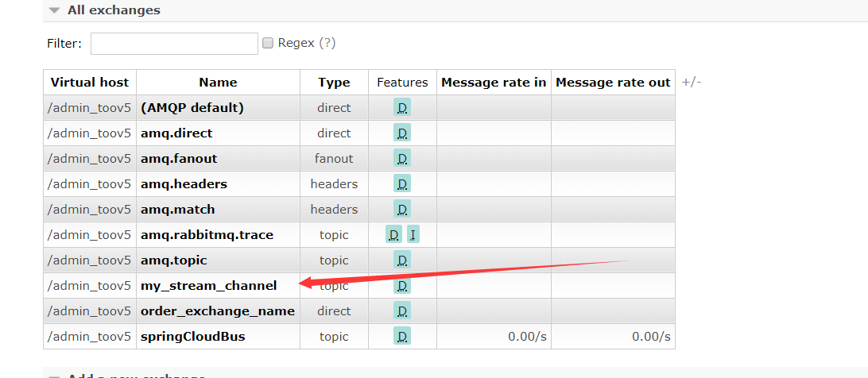Sort by Virtual host column header
The image size is (868, 378).
90,83
